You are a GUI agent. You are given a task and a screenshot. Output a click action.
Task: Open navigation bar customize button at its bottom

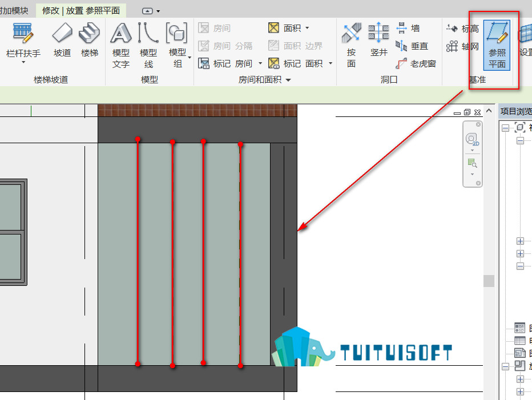pos(478,183)
